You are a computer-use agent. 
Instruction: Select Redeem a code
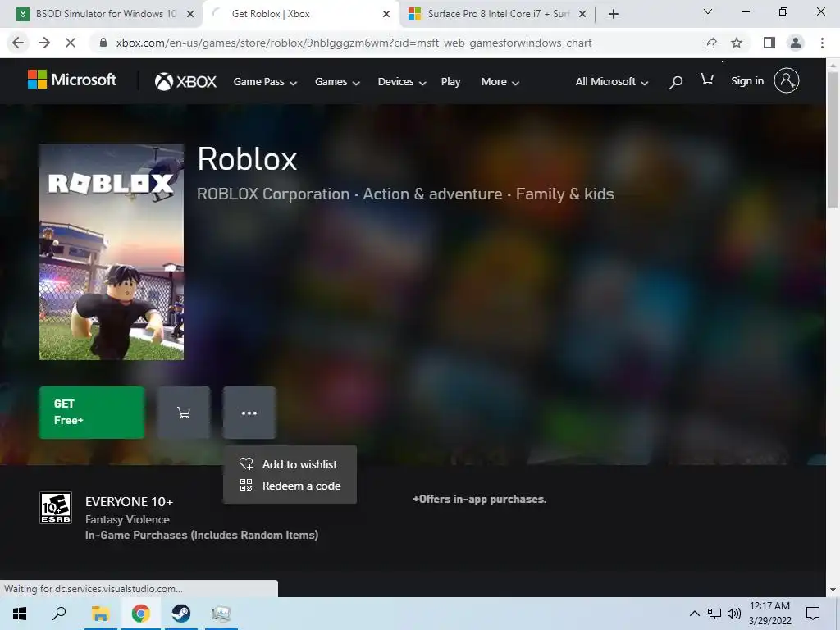[x=290, y=486]
